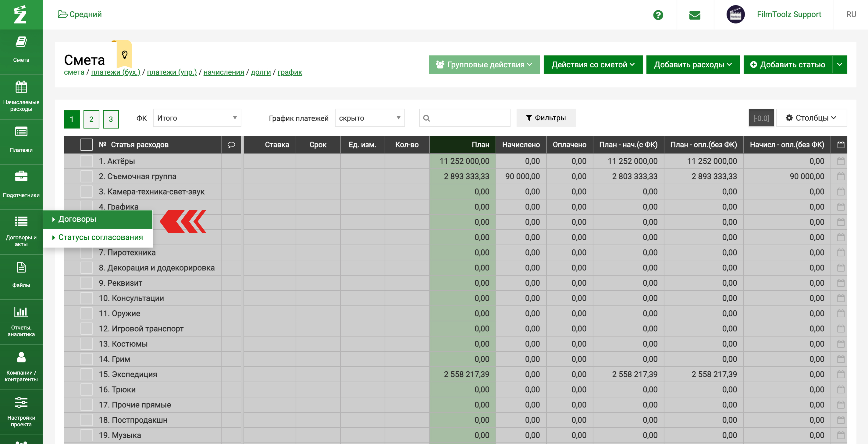Tick the checkbox for 1. Актёры

(x=86, y=161)
